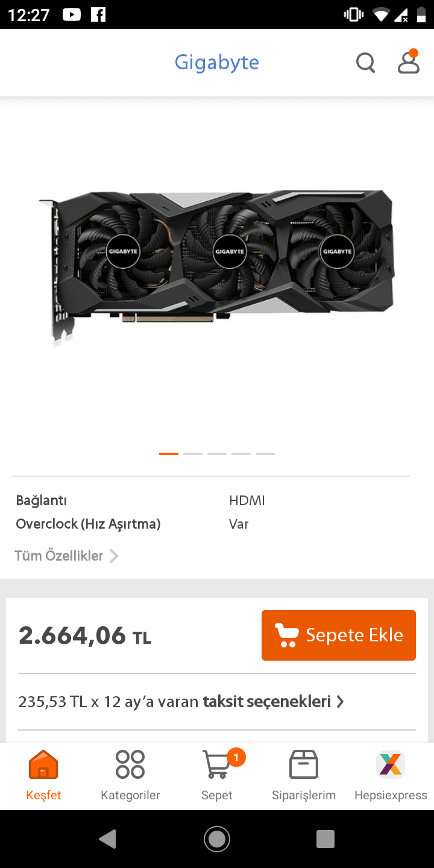Tap the Gigabyte brand title
434x868 pixels.
coord(217,62)
